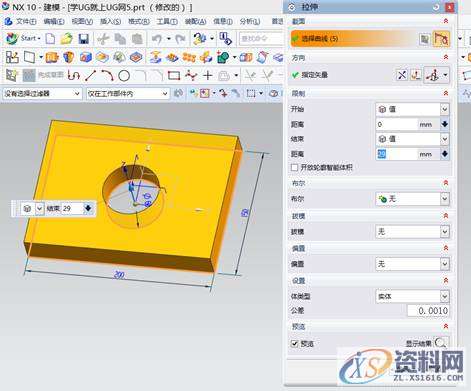Image resolution: width=471 pixels, height=391 pixels.
Task: Open the Boolean dropdown set to None
Action: [x=413, y=199]
